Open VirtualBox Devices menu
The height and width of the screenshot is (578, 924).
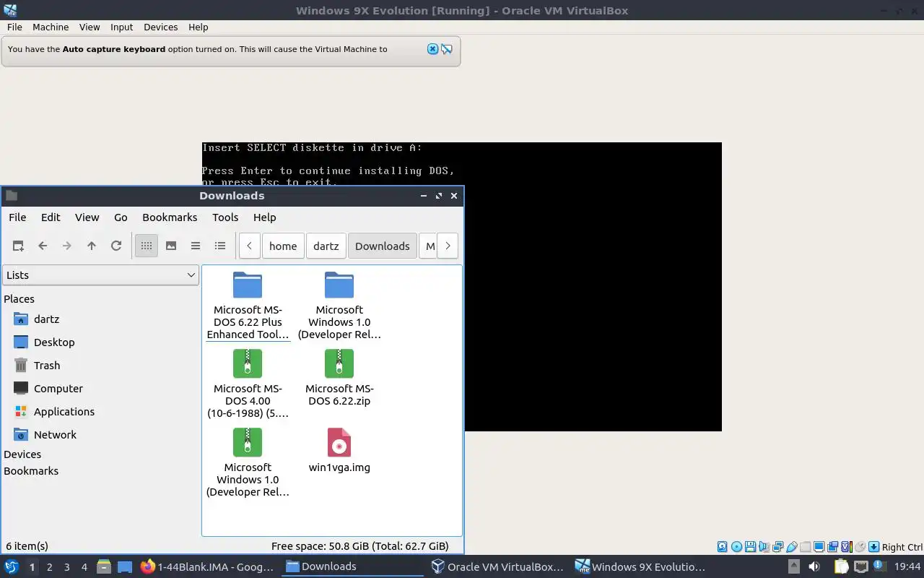[x=160, y=27]
